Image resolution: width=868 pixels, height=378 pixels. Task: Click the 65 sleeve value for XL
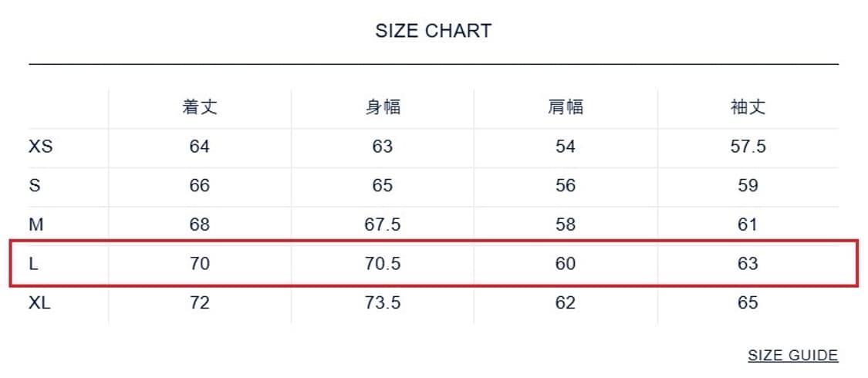pyautogui.click(x=748, y=303)
